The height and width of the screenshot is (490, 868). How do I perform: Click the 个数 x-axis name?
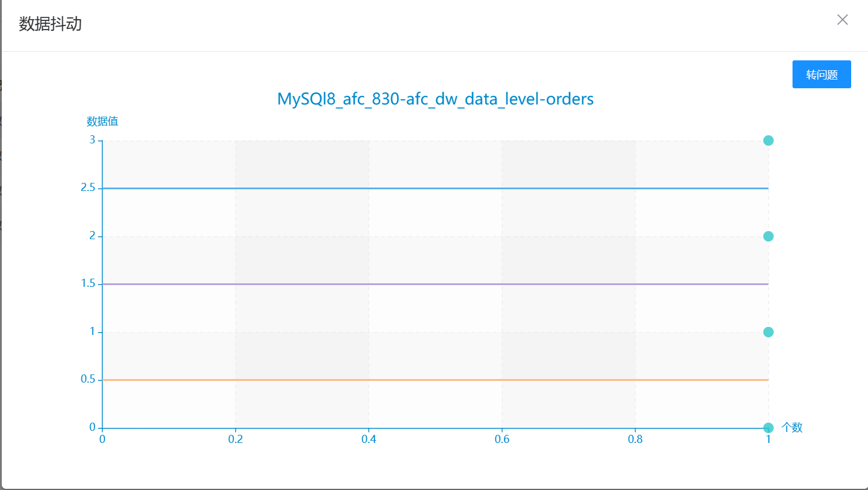(792, 427)
